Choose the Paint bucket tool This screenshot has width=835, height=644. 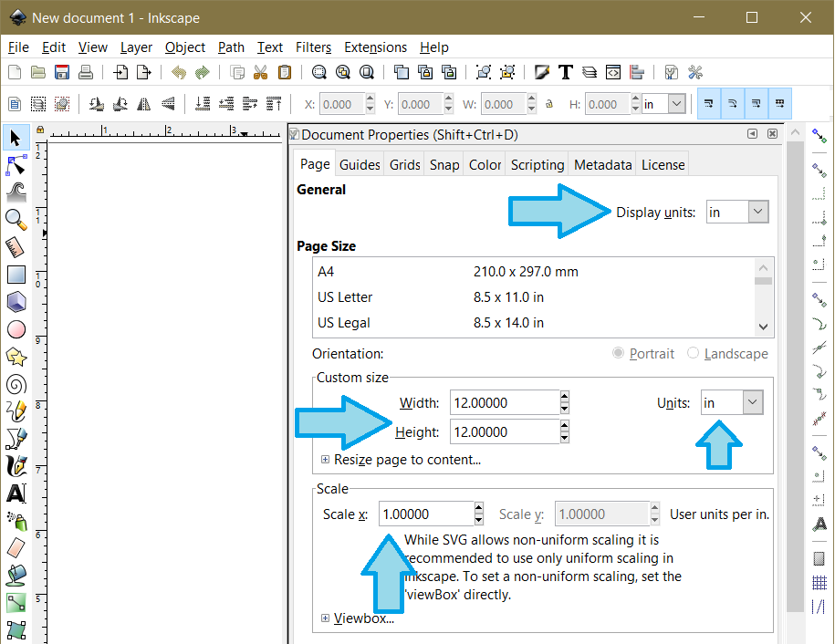pyautogui.click(x=16, y=576)
